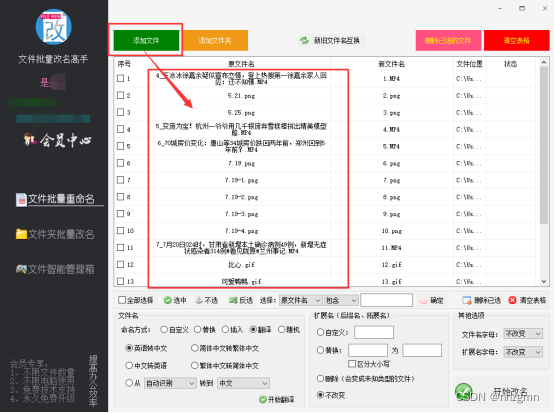Select the 随机 naming radio button
Viewport: 554px width, 413px height.
tap(281, 329)
